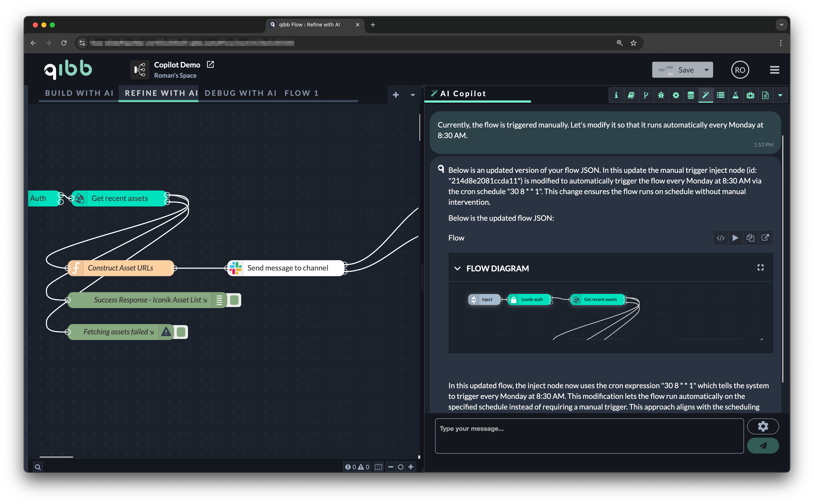
Task: Toggle the green square on Fetching assets failed node
Action: (181, 332)
